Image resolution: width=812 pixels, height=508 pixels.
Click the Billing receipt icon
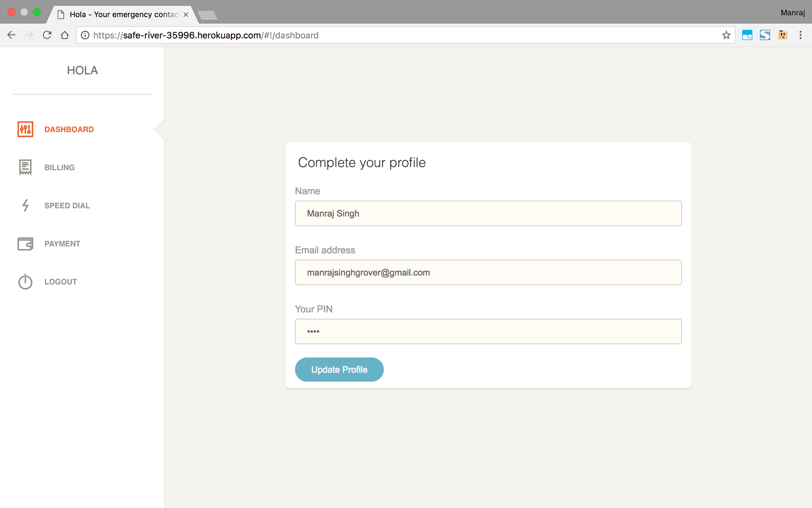[x=25, y=167]
